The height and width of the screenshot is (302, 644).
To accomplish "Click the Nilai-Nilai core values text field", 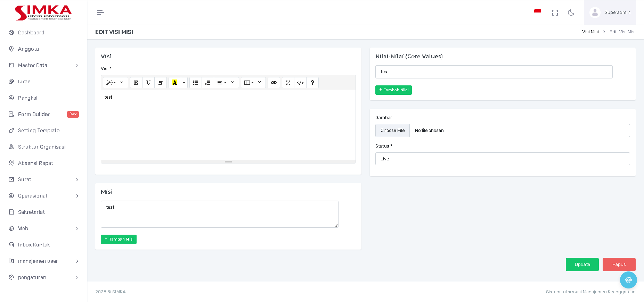I will tap(494, 72).
